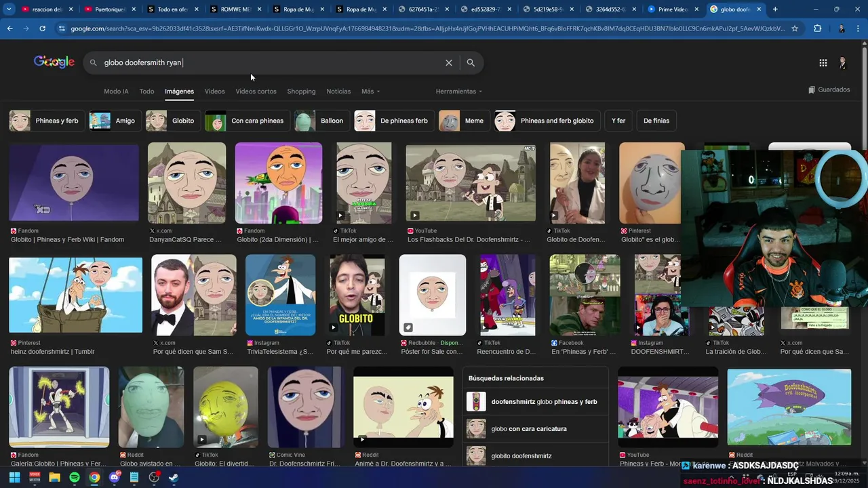The width and height of the screenshot is (868, 488).
Task: Click the browser address bar
Action: coord(427,28)
